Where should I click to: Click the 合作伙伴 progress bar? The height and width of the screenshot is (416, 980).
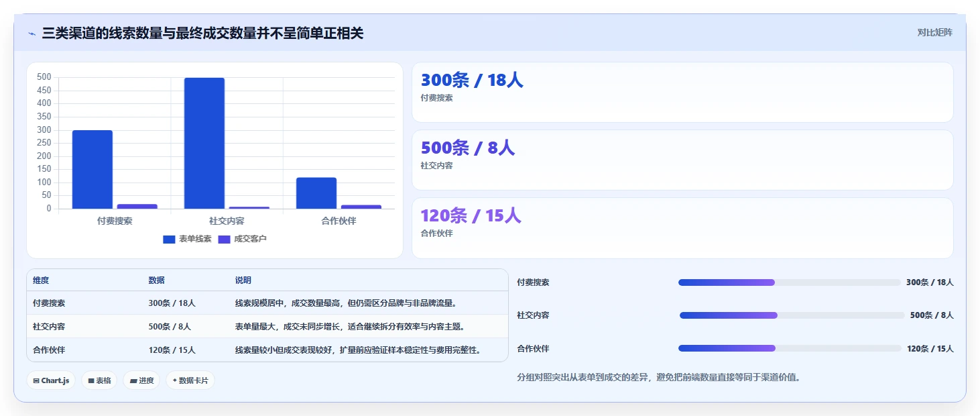(x=790, y=348)
